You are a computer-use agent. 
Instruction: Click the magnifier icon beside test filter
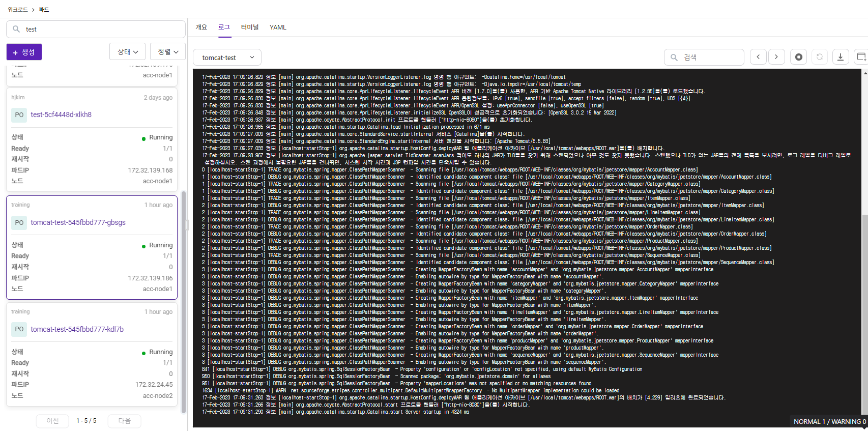tap(16, 29)
